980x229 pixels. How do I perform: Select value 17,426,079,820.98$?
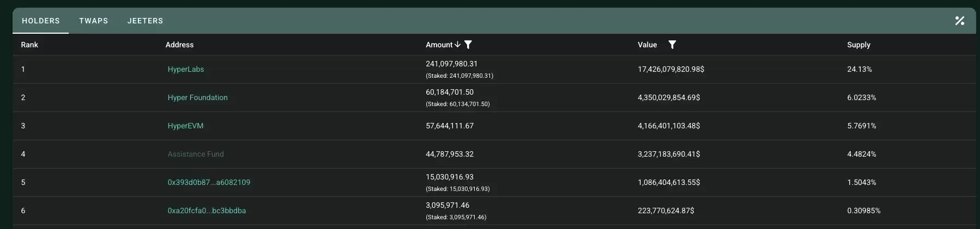671,69
